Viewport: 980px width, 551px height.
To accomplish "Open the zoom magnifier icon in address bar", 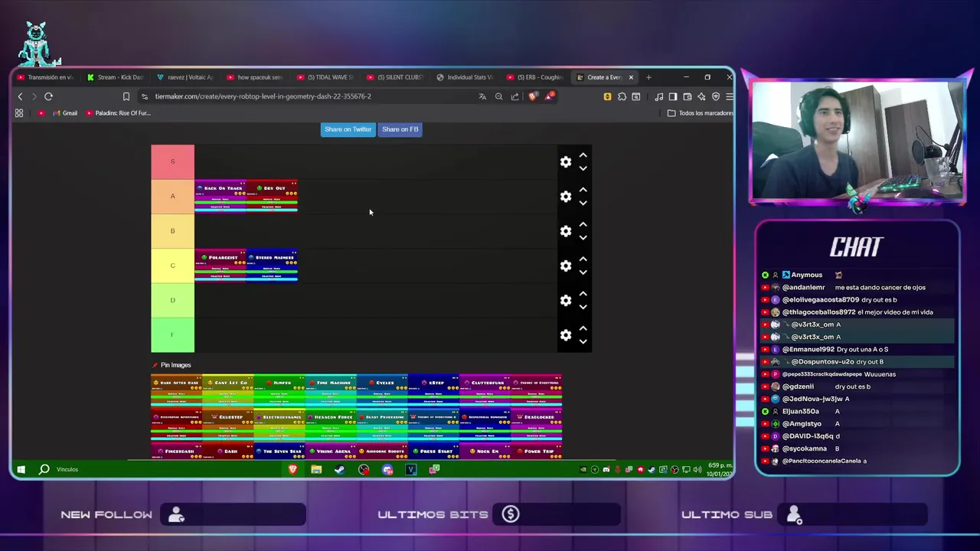I will (498, 96).
